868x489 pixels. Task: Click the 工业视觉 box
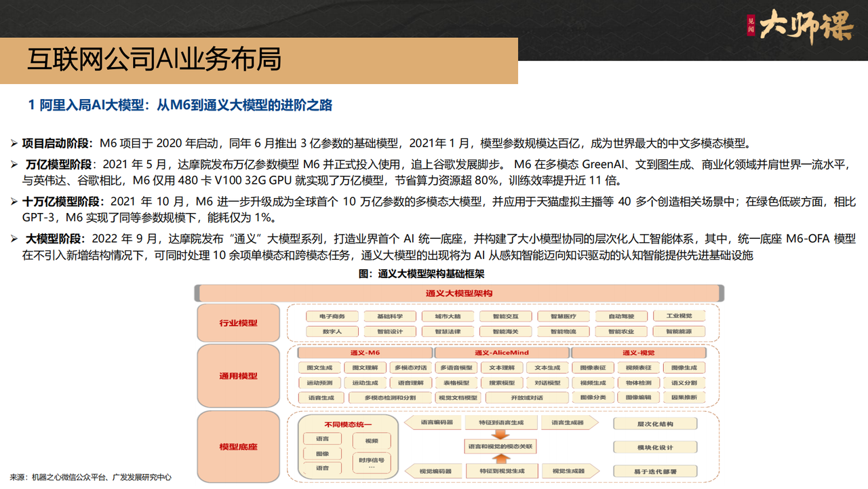pos(679,316)
